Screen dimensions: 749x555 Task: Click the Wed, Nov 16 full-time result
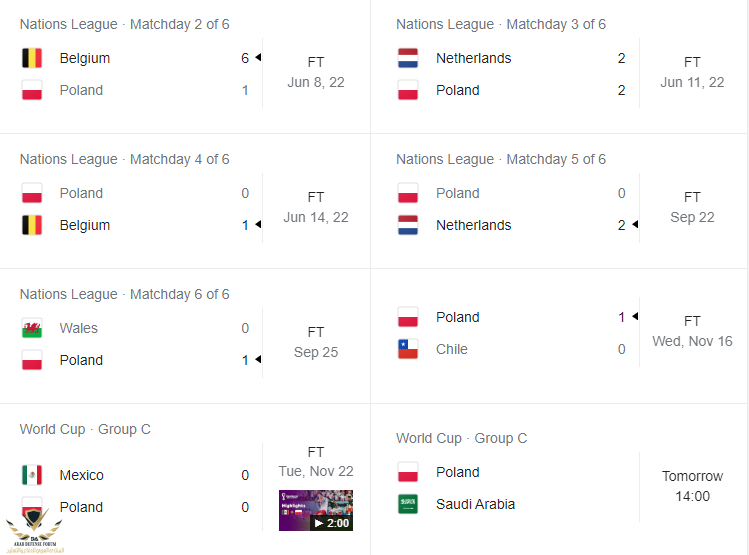point(692,331)
